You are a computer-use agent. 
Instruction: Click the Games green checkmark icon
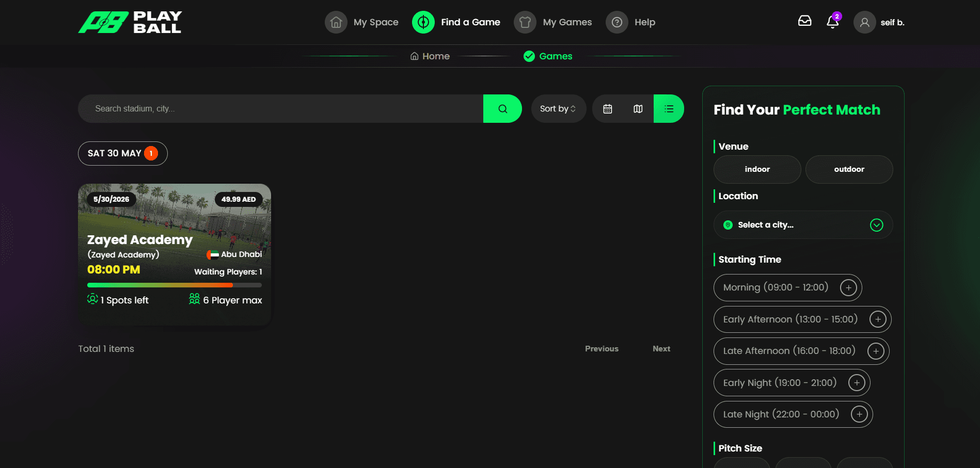529,56
